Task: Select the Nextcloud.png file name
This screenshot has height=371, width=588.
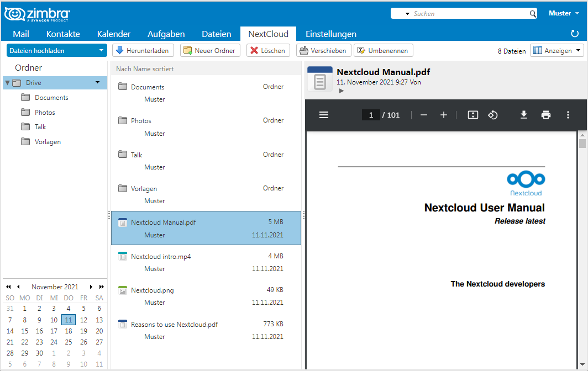Action: point(153,290)
